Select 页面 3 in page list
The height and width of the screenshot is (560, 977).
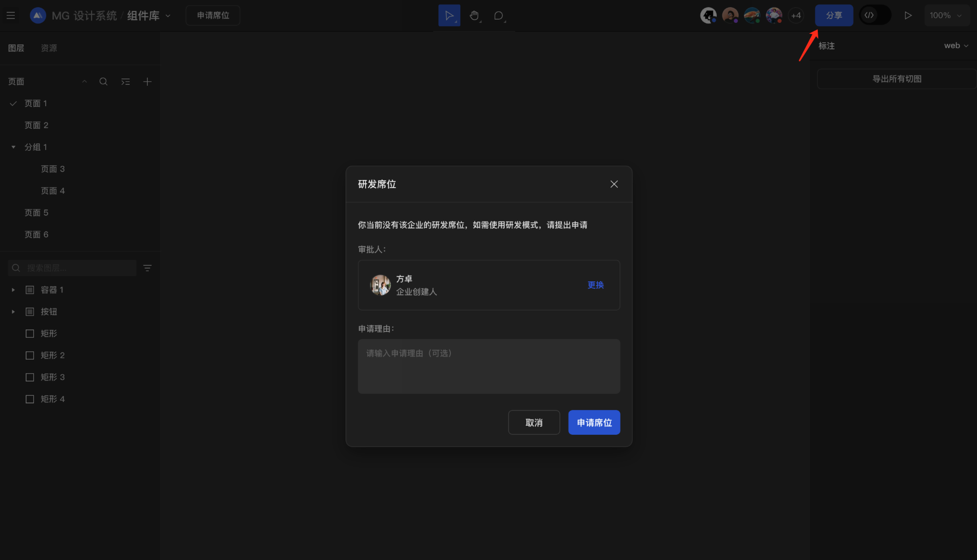80,169
